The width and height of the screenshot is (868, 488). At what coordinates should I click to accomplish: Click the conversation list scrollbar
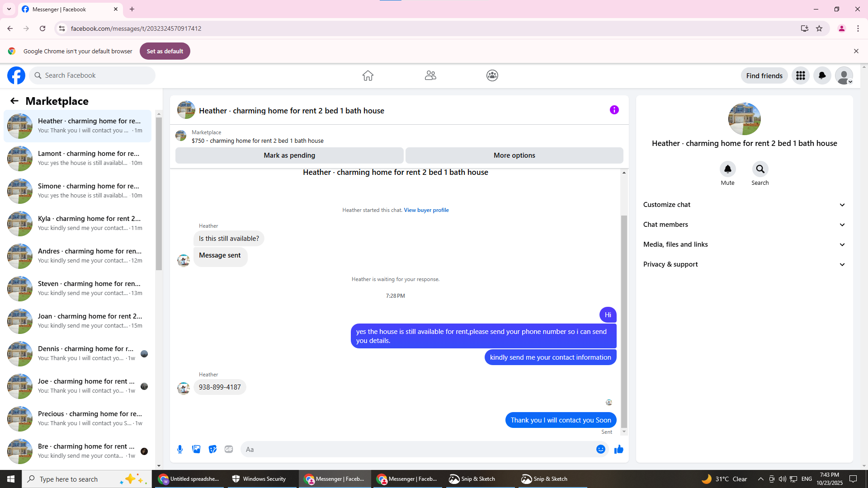[x=159, y=194]
